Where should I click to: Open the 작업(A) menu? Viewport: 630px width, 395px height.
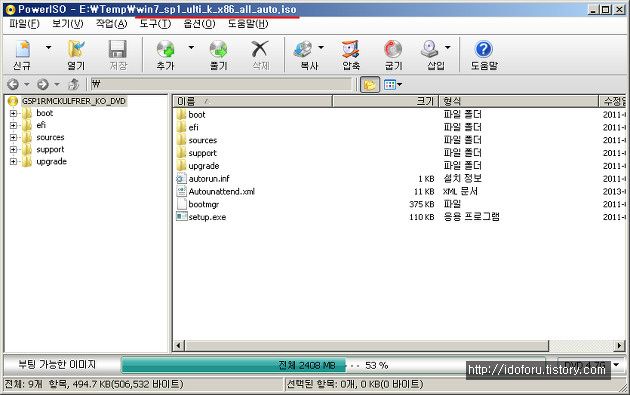pyautogui.click(x=111, y=24)
